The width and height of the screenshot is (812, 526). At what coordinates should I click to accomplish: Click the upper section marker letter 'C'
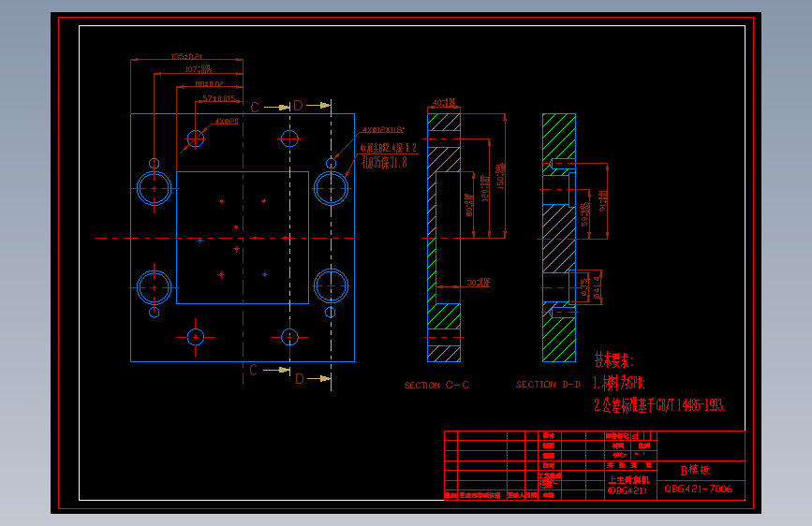point(255,108)
